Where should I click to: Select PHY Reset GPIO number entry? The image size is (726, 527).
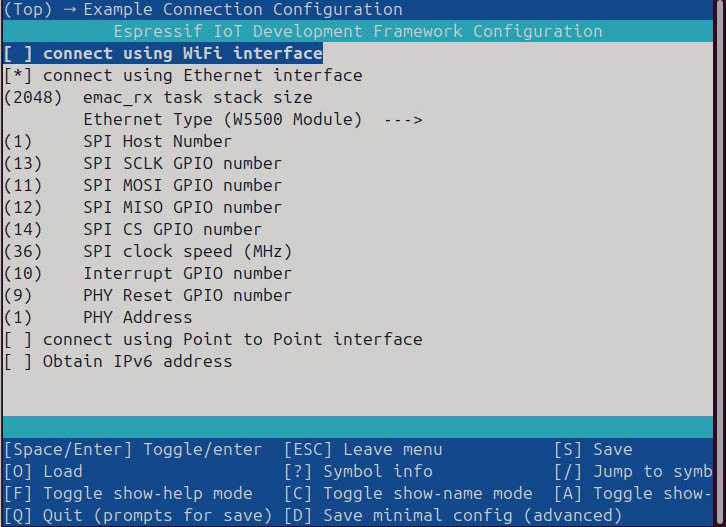pos(187,296)
